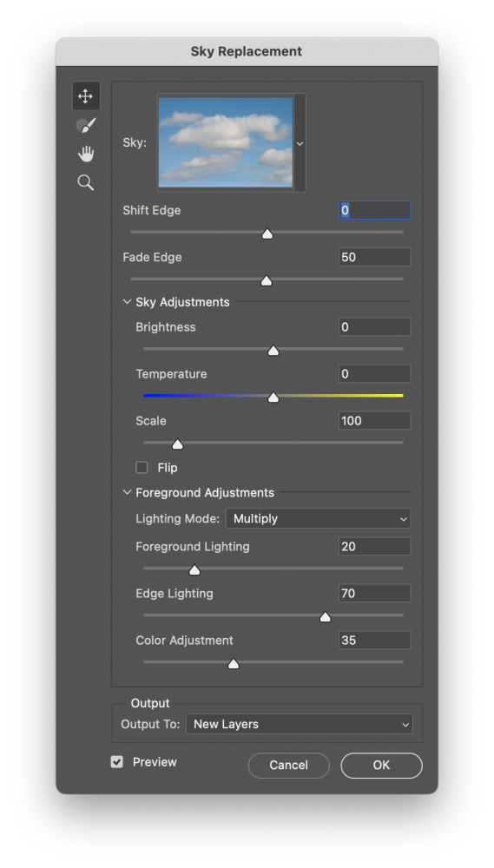The height and width of the screenshot is (868, 494).
Task: Click the Shift Edge value field
Action: click(374, 210)
